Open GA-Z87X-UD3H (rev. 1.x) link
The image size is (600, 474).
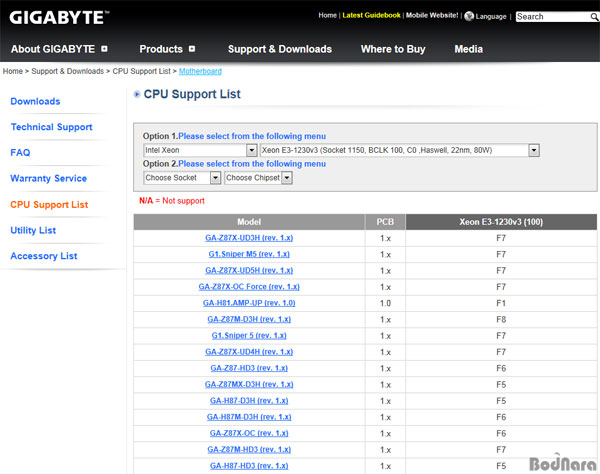249,238
